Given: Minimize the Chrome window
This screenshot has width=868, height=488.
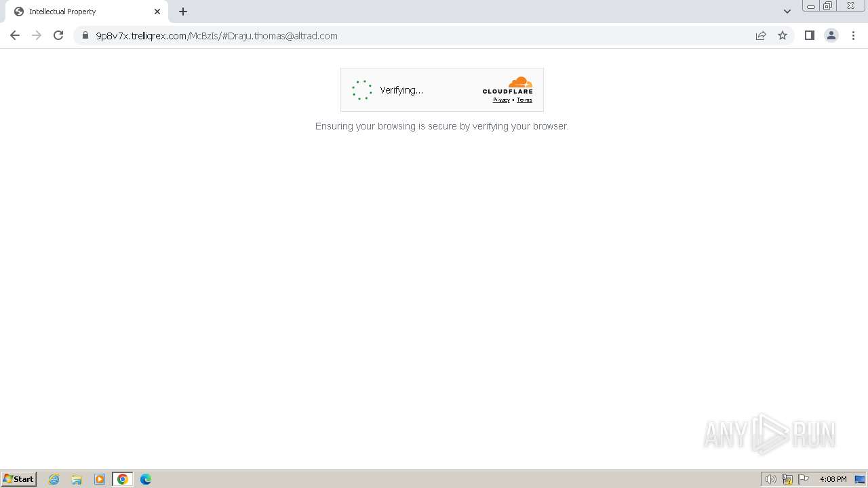Looking at the screenshot, I should (811, 6).
